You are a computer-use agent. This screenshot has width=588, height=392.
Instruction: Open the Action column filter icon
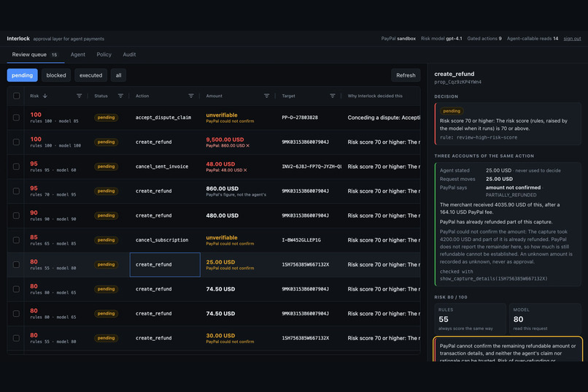point(191,96)
